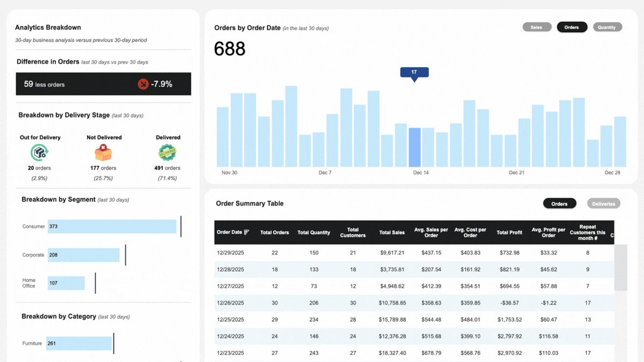Screen dimensions: 644x362
Task: Click the Total Orders column header
Action: (x=274, y=233)
